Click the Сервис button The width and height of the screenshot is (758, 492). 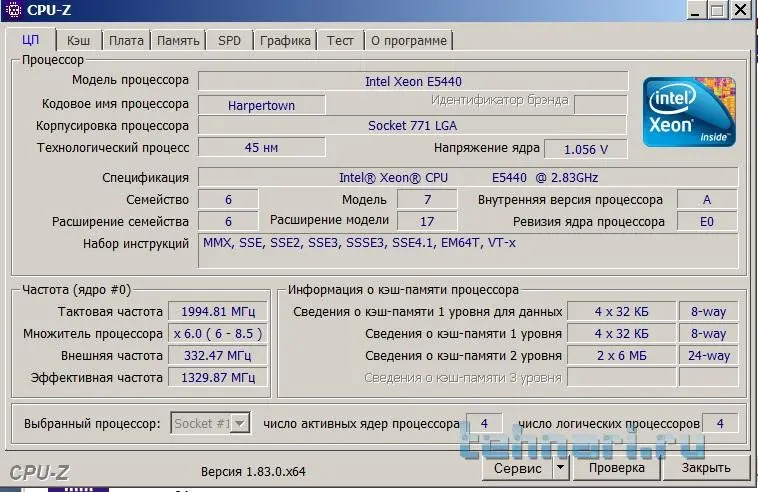518,468
